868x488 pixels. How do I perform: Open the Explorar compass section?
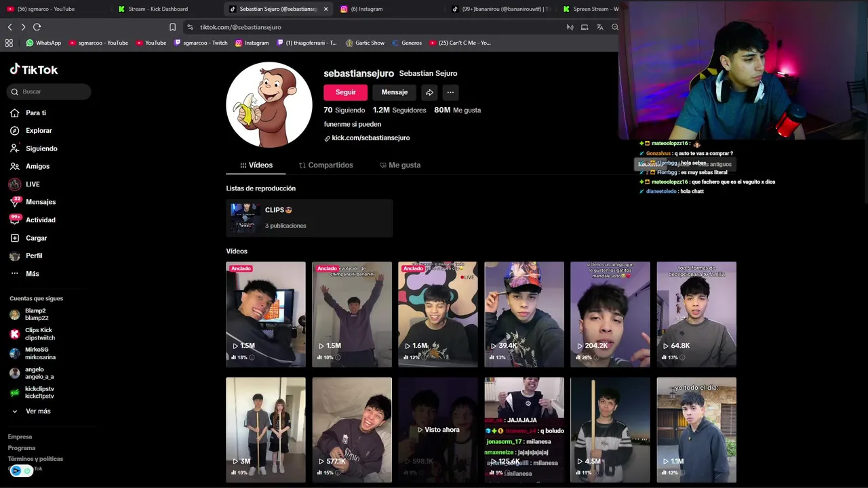[31, 131]
